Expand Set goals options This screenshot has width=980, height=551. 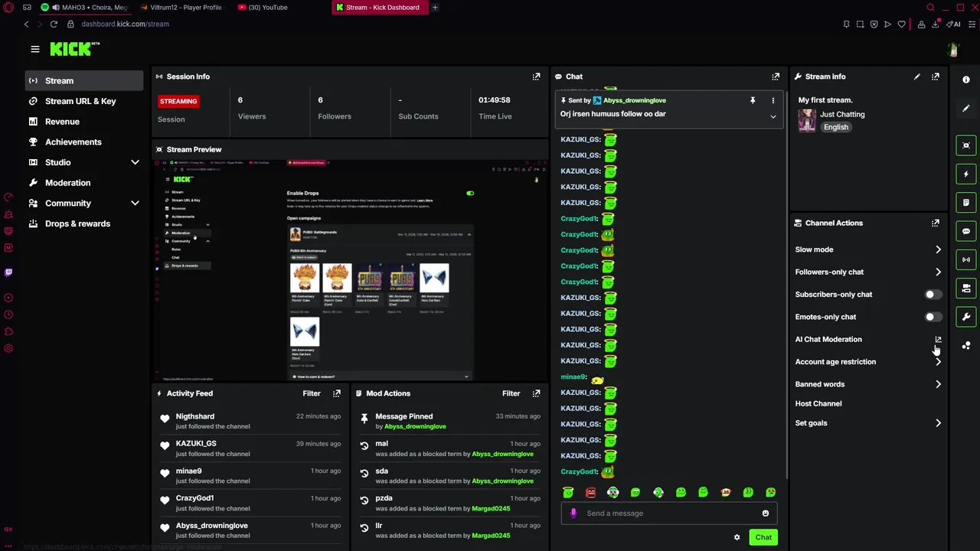938,423
